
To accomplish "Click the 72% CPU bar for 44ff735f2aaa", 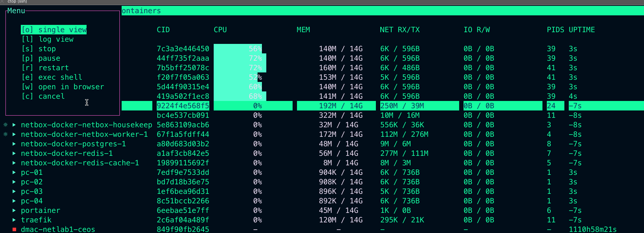I will click(x=240, y=58).
